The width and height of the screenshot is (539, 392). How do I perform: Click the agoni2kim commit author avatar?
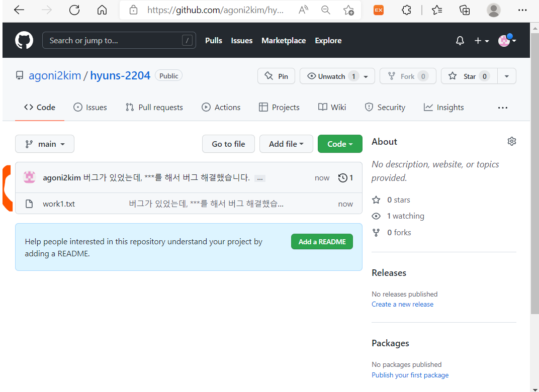29,177
